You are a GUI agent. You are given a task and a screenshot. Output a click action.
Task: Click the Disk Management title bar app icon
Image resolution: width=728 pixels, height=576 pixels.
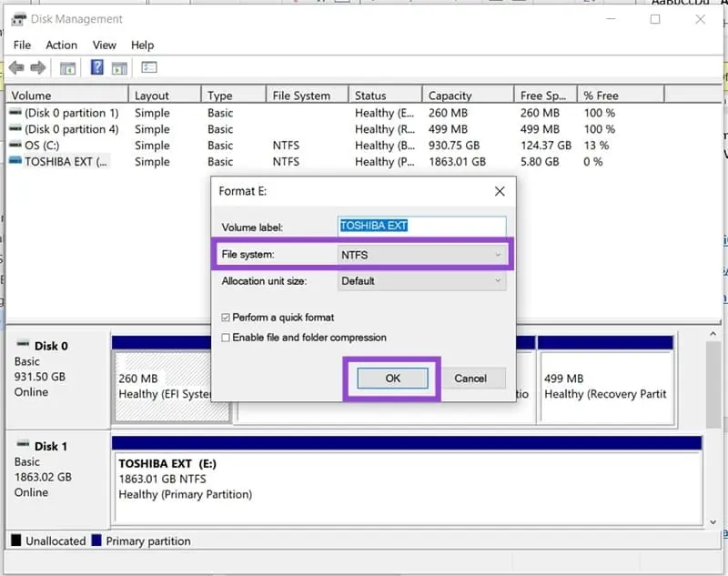(19, 19)
